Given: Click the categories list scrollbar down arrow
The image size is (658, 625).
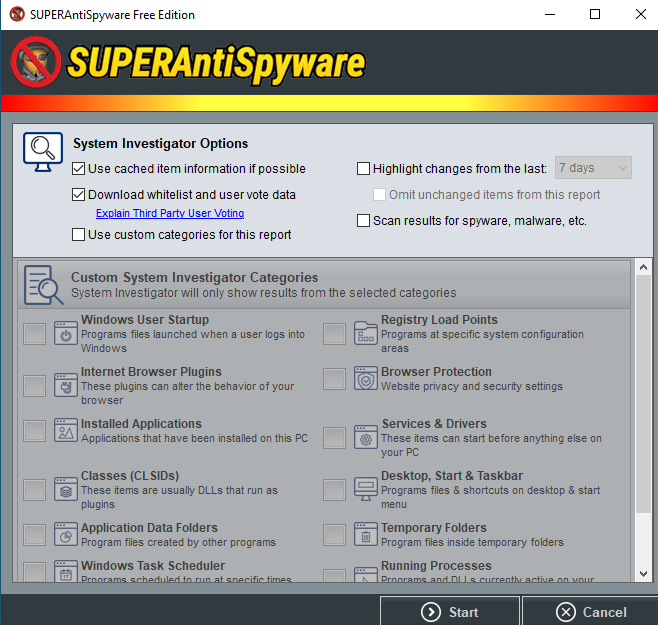Looking at the screenshot, I should (643, 573).
